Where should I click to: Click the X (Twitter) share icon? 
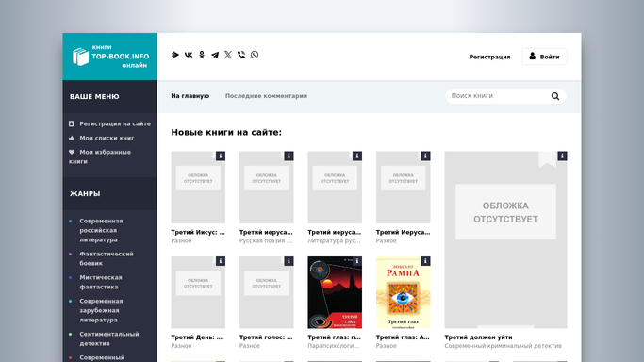tap(228, 55)
